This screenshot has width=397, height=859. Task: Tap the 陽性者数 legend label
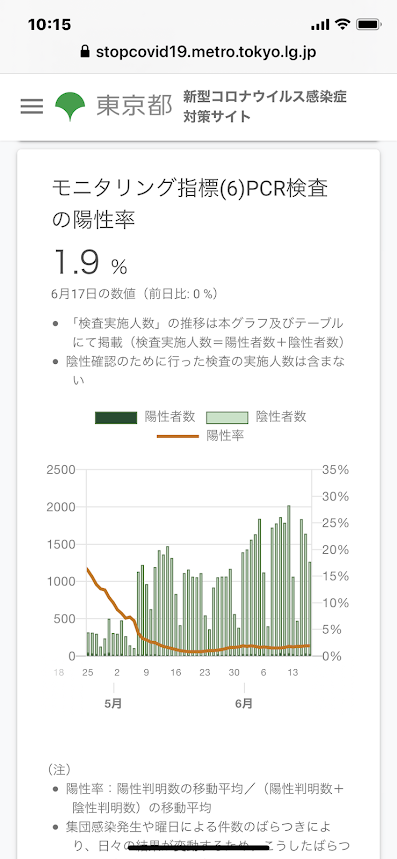[x=170, y=417]
